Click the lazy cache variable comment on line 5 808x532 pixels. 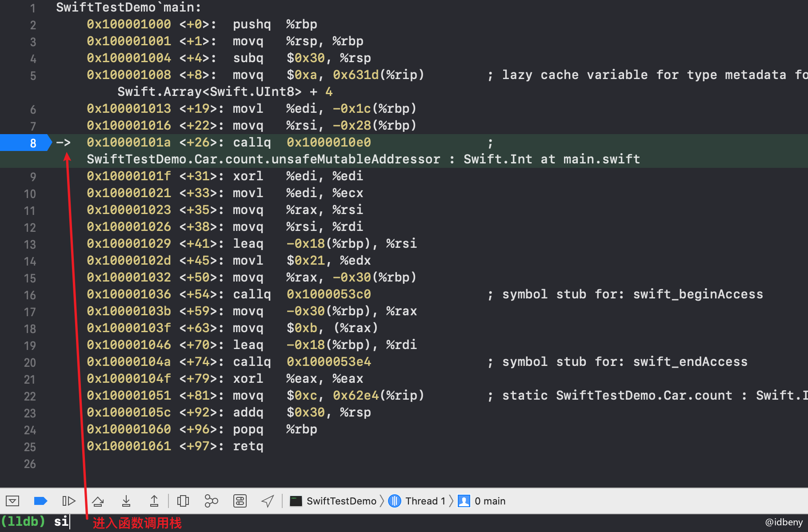click(648, 75)
